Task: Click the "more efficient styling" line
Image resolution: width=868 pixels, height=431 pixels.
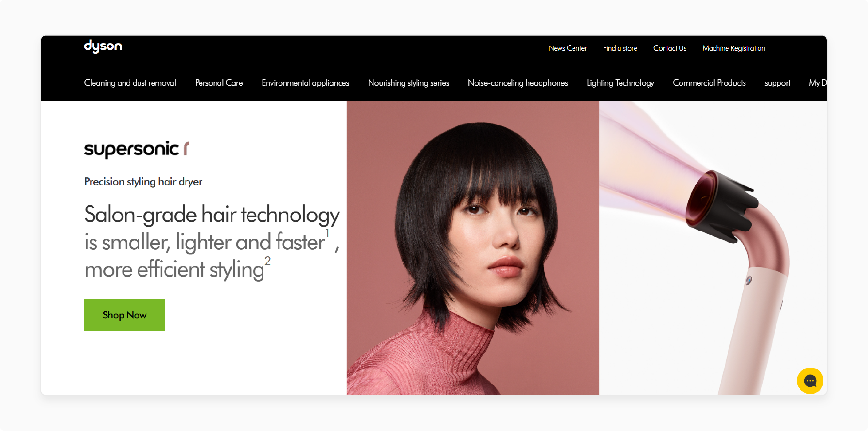Action: [x=177, y=269]
